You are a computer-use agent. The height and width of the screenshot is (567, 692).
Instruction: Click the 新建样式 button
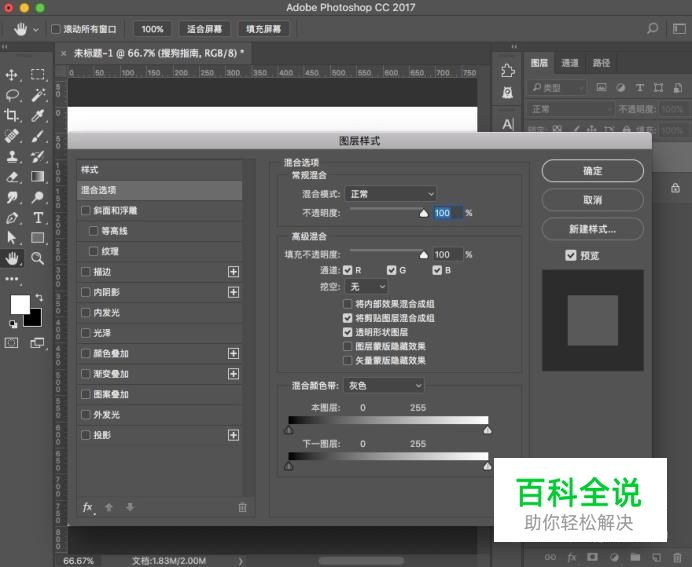(x=593, y=229)
